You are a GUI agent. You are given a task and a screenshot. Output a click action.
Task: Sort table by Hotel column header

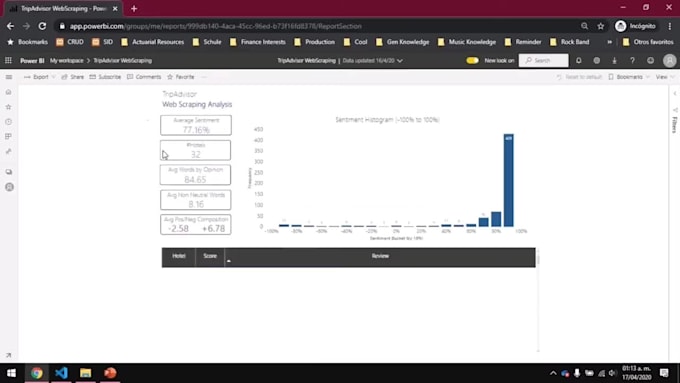[179, 256]
